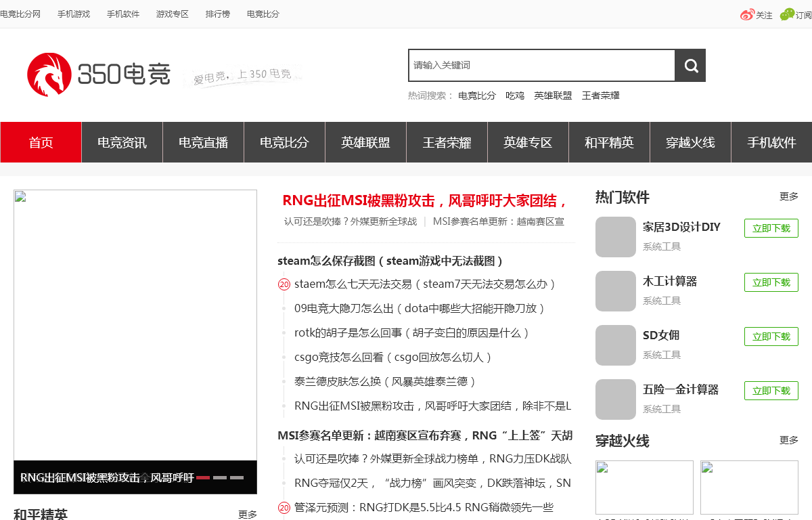Open article csgo竞技怎么回看
Screen dimensions: 812x520
(x=393, y=357)
